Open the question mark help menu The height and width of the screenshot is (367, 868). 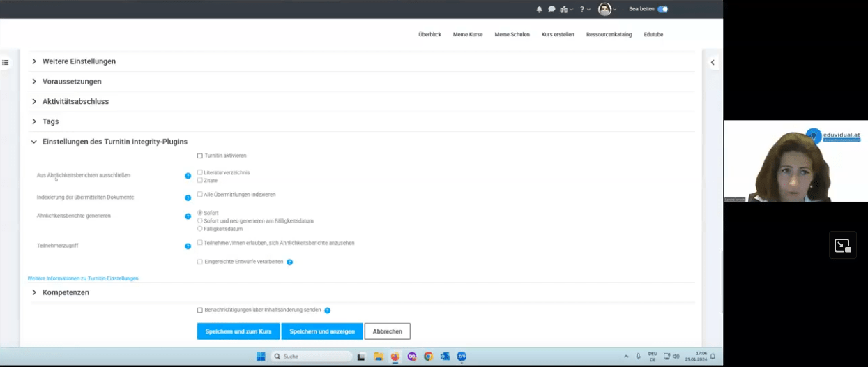click(582, 9)
